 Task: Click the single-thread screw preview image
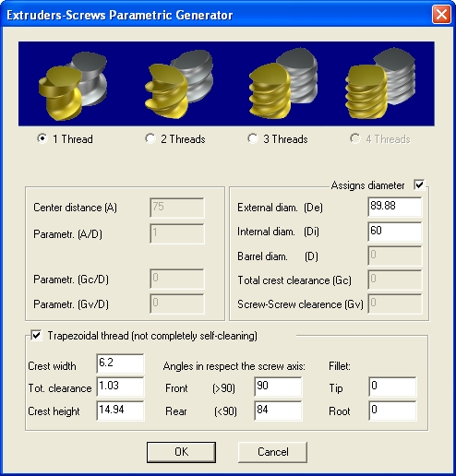[73, 86]
